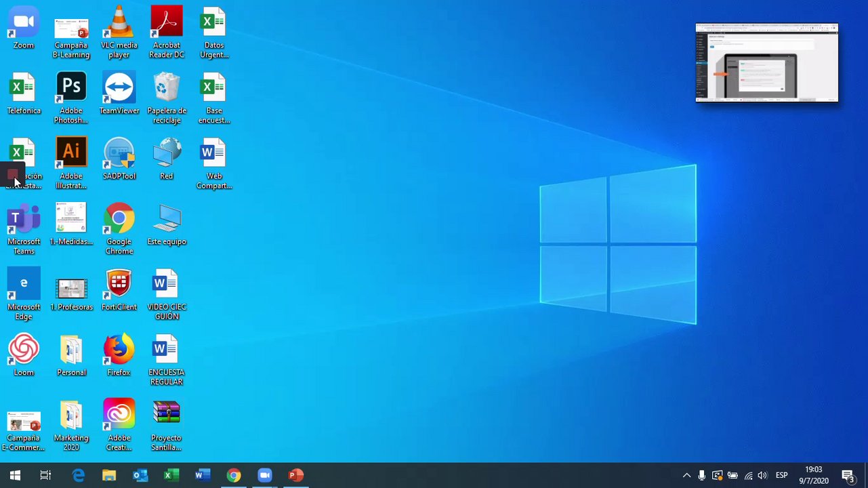Click the floating screen-share preview thumbnail
Image resolution: width=868 pixels, height=488 pixels.
coord(767,62)
